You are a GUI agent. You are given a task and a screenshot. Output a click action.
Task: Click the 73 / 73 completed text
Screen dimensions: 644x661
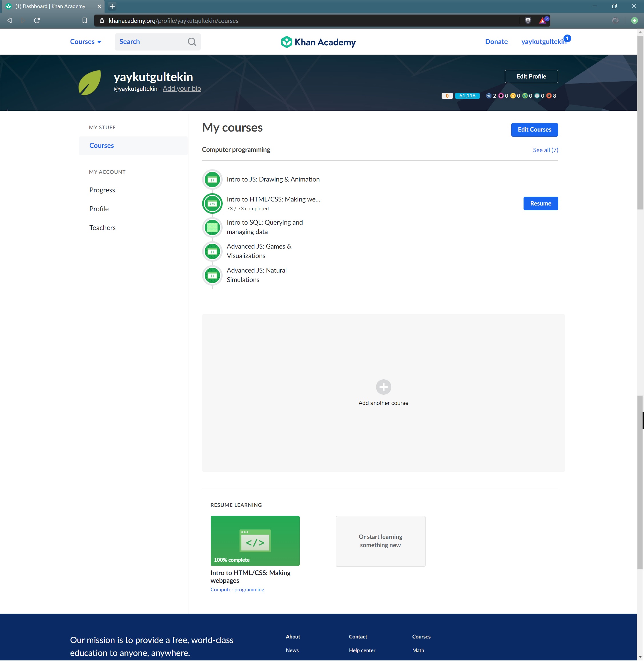[247, 209]
